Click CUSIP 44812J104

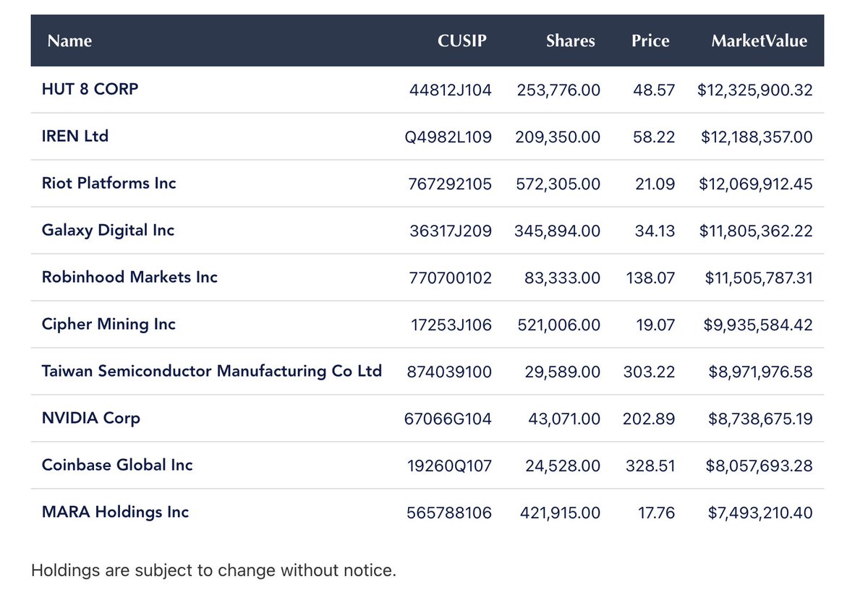click(450, 90)
